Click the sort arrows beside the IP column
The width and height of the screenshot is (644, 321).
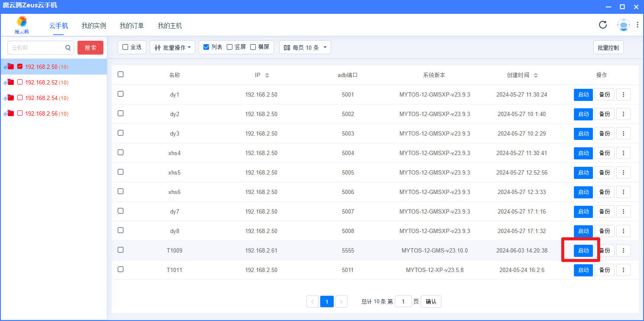pyautogui.click(x=267, y=75)
